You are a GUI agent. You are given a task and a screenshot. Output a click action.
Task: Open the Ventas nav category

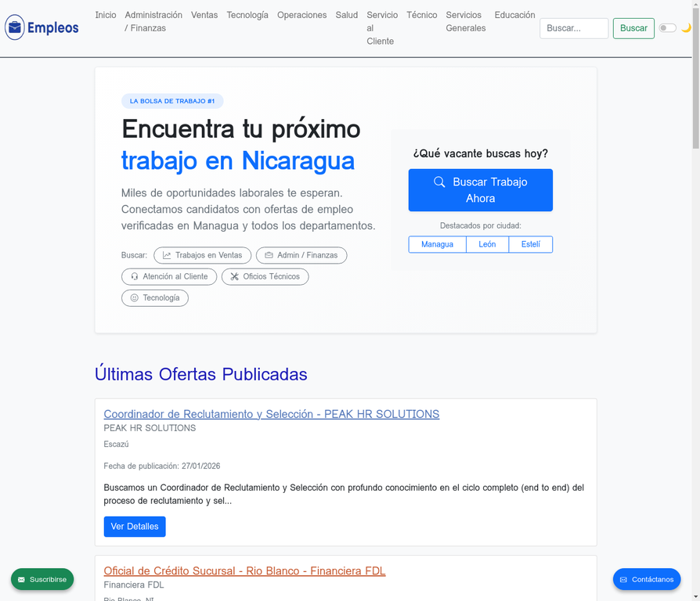[x=204, y=15]
